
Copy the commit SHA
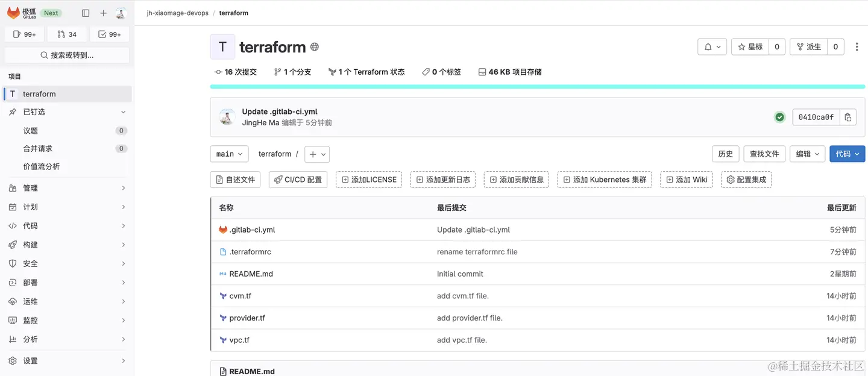[848, 117]
